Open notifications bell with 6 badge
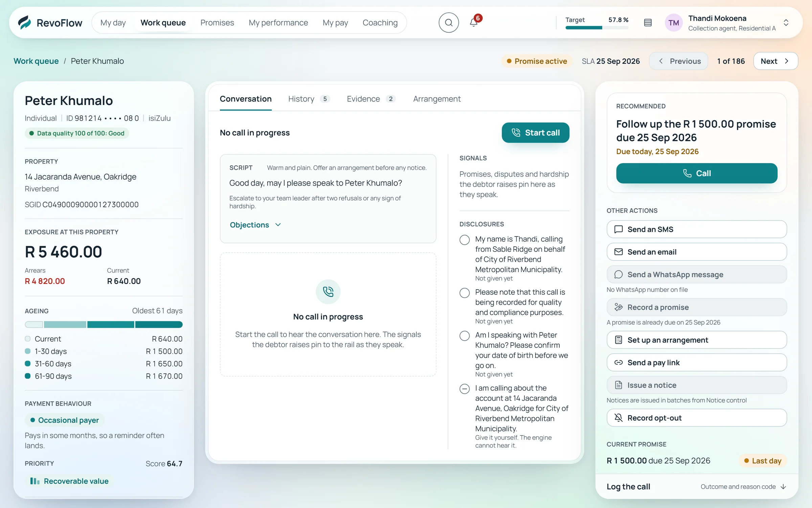The height and width of the screenshot is (508, 812). [x=474, y=22]
